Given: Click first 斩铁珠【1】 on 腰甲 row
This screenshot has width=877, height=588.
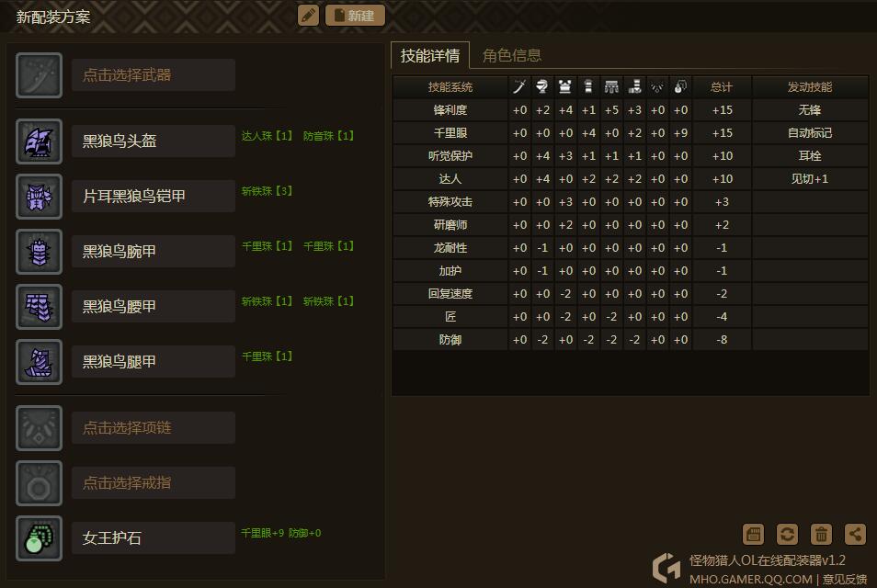Looking at the screenshot, I should coord(267,301).
